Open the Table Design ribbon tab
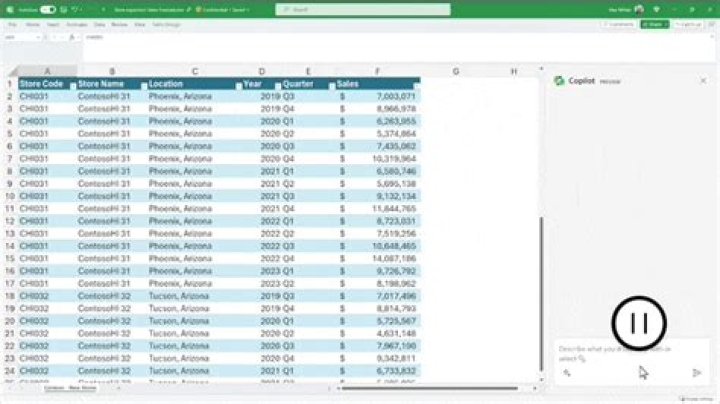The width and height of the screenshot is (720, 404). (166, 24)
